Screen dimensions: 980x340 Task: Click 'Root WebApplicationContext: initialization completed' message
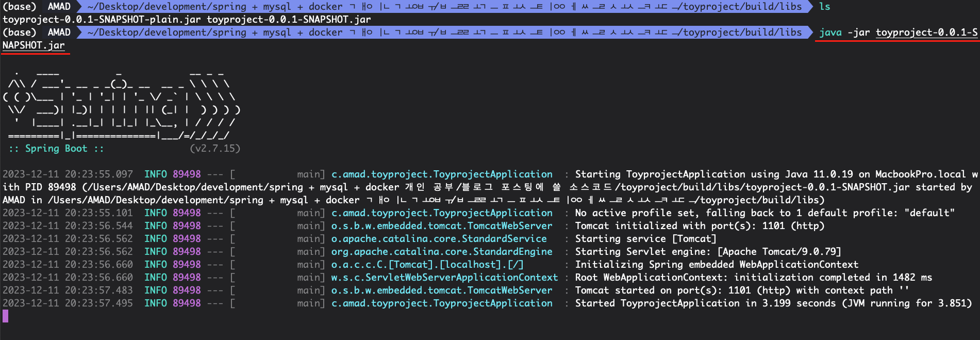(x=754, y=278)
